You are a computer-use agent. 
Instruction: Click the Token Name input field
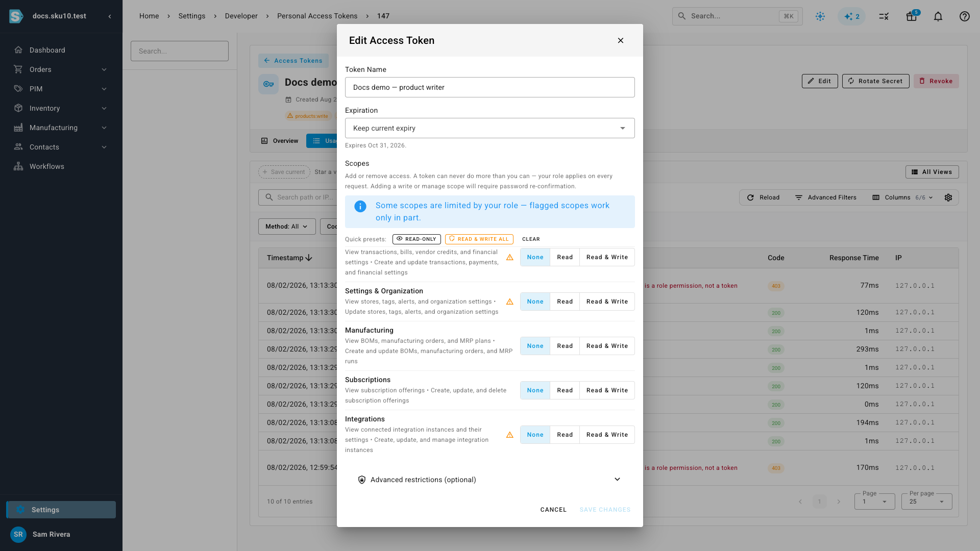pos(490,87)
